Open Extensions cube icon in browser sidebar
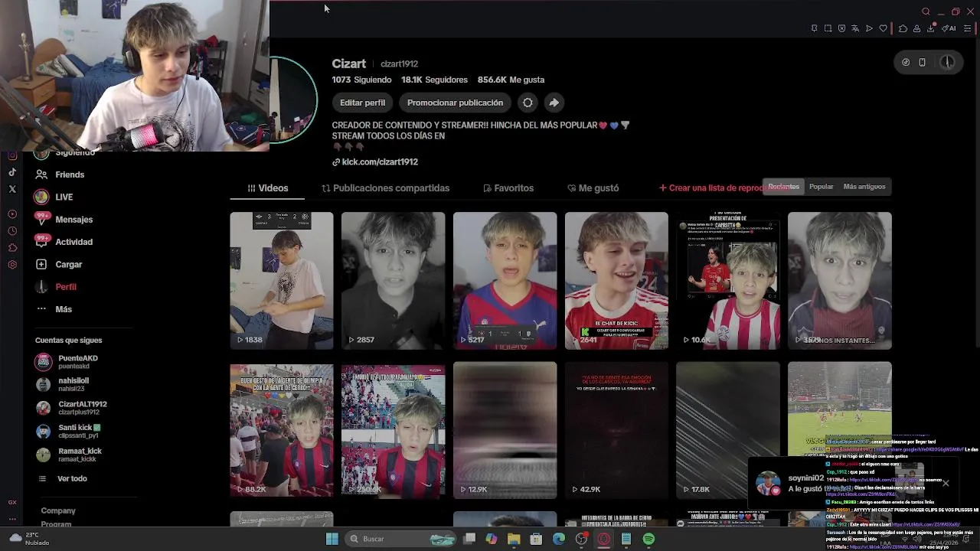Image resolution: width=980 pixels, height=551 pixels. 12,248
